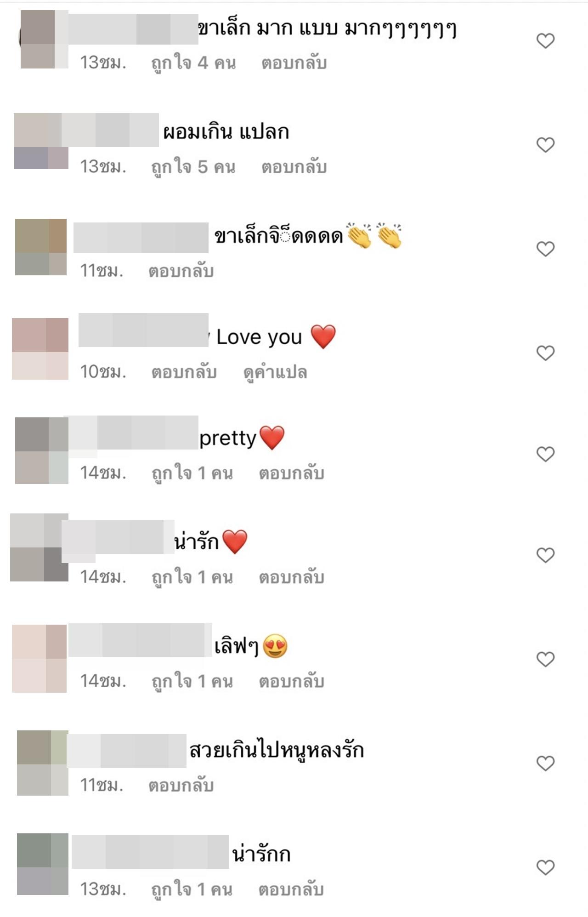Open likes list showing 4 people

coord(193,63)
